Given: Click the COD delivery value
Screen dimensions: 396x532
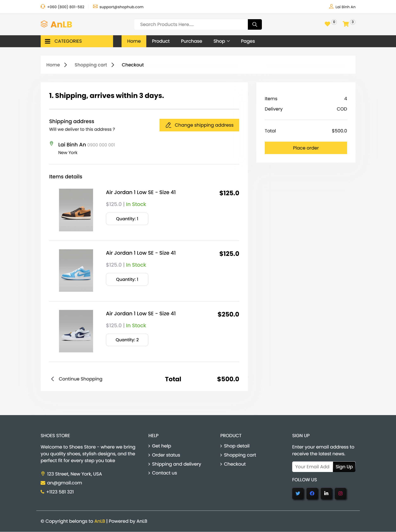Looking at the screenshot, I should coord(342,109).
